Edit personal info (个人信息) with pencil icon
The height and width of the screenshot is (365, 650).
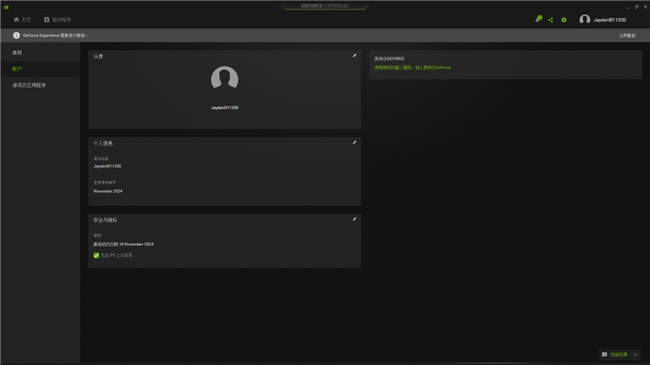pyautogui.click(x=354, y=143)
